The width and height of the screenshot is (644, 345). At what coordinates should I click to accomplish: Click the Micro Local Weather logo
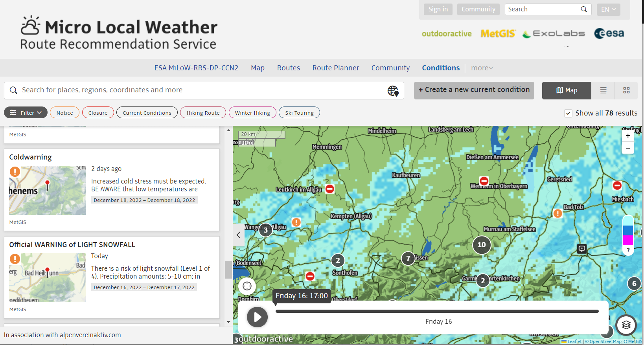pos(118,33)
